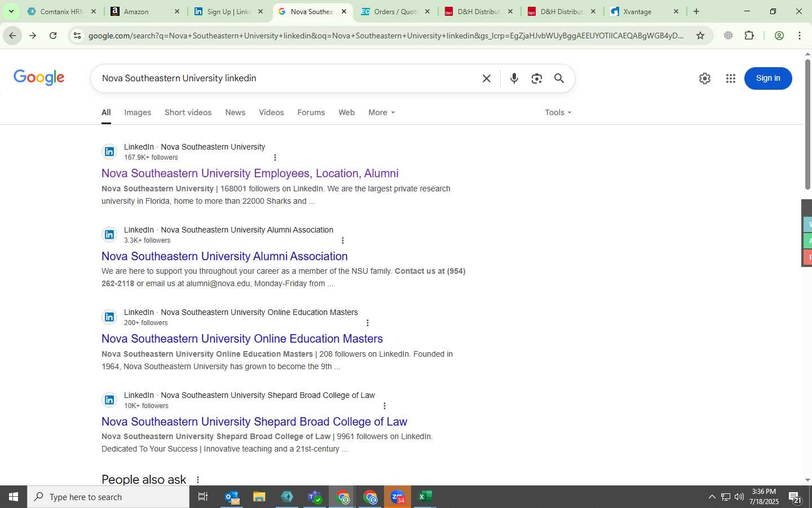Close the Amazon tab
Viewport: 812px width, 508px height.
177,11
